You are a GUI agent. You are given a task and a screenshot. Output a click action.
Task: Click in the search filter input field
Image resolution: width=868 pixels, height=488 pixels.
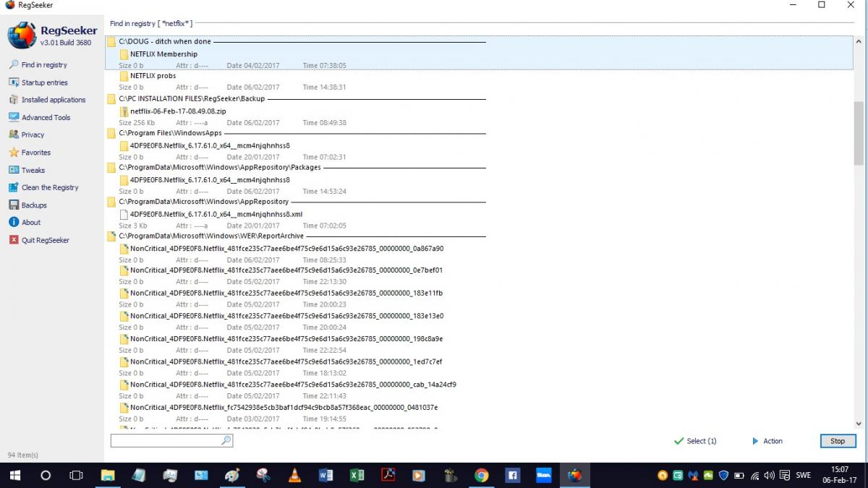(x=166, y=440)
